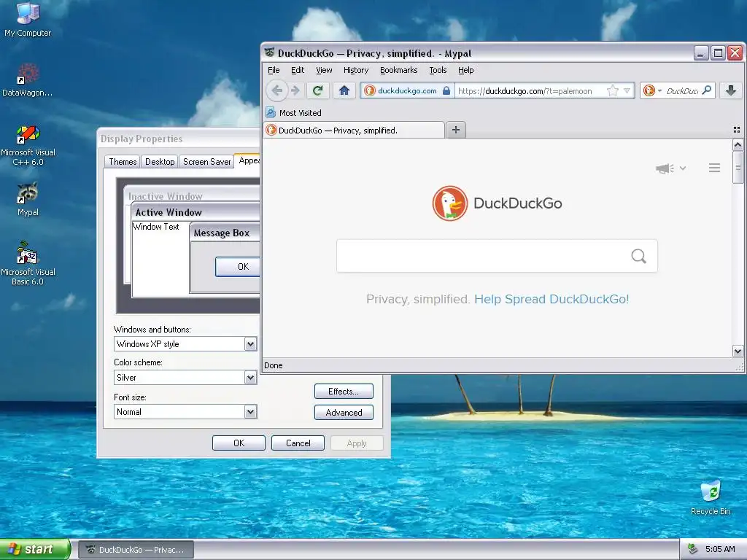Click the browser scrollbar down arrow
This screenshot has width=747, height=560.
(738, 351)
